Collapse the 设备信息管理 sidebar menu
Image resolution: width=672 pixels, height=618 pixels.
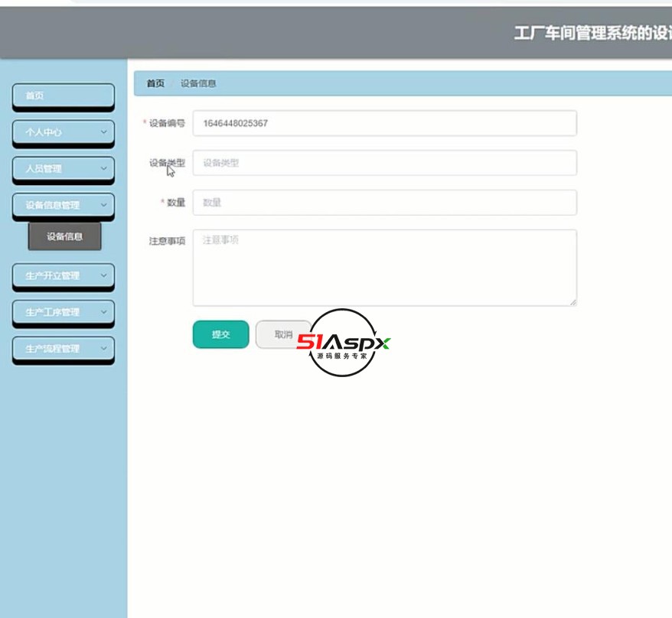(x=63, y=206)
